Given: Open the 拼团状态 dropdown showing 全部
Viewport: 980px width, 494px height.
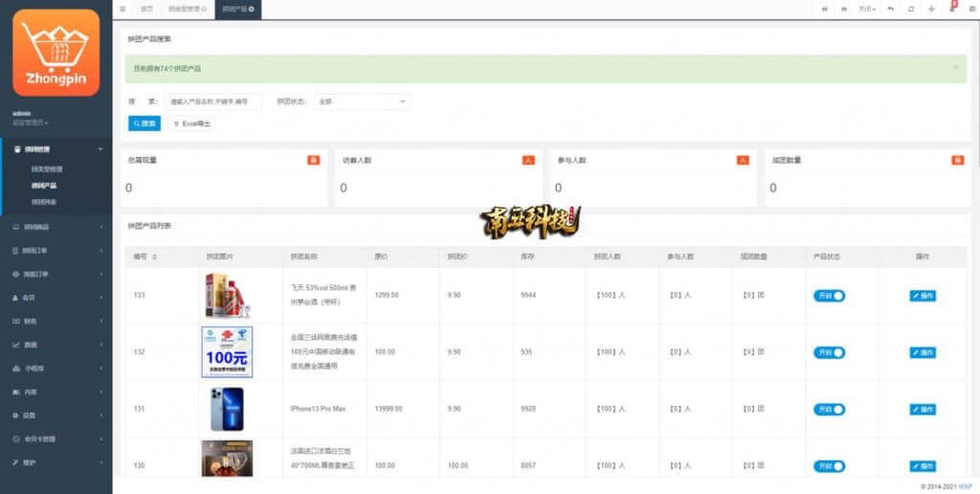Looking at the screenshot, I should point(362,101).
